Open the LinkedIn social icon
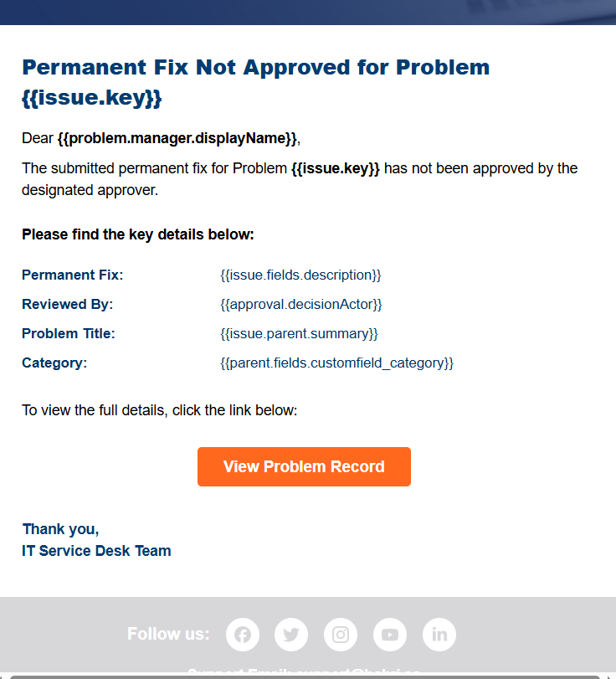 pos(439,635)
